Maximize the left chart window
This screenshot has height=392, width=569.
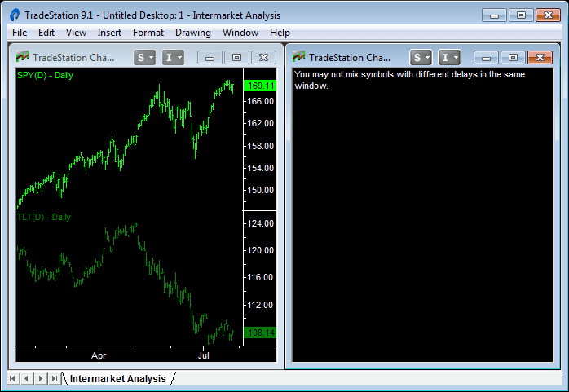236,57
